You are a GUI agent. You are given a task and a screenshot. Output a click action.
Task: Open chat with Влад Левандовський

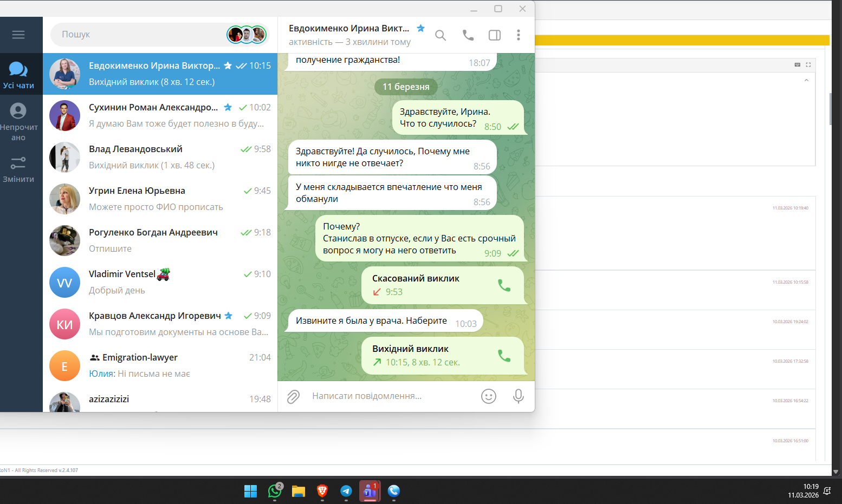(160, 157)
